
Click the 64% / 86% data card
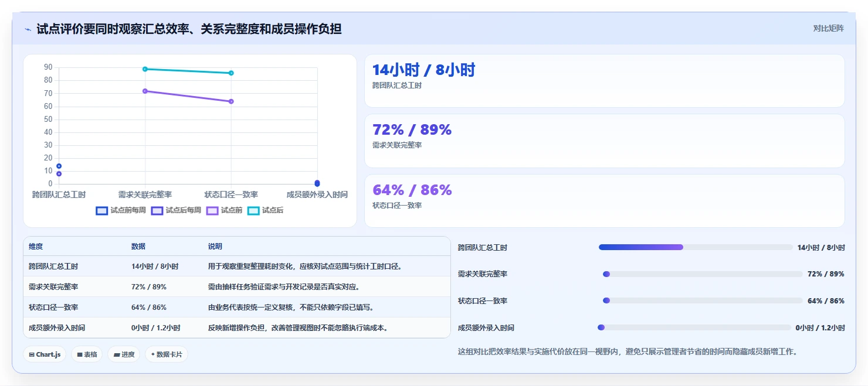605,201
